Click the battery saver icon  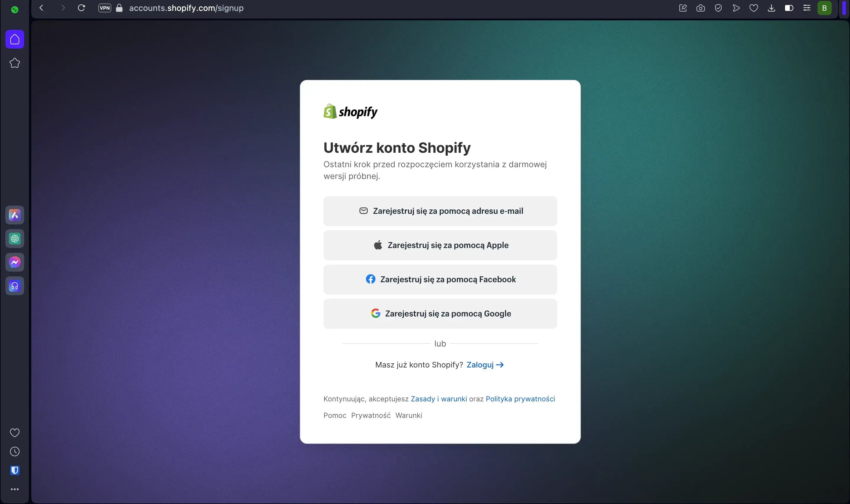(789, 8)
